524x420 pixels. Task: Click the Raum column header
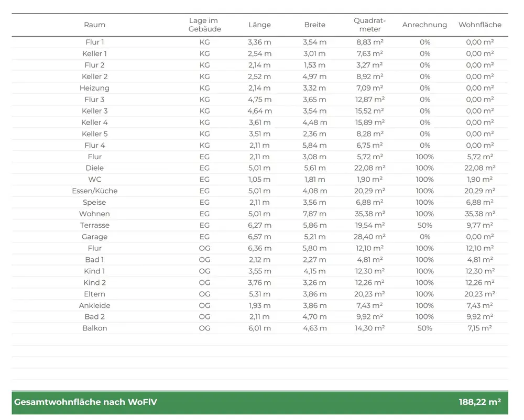click(94, 25)
